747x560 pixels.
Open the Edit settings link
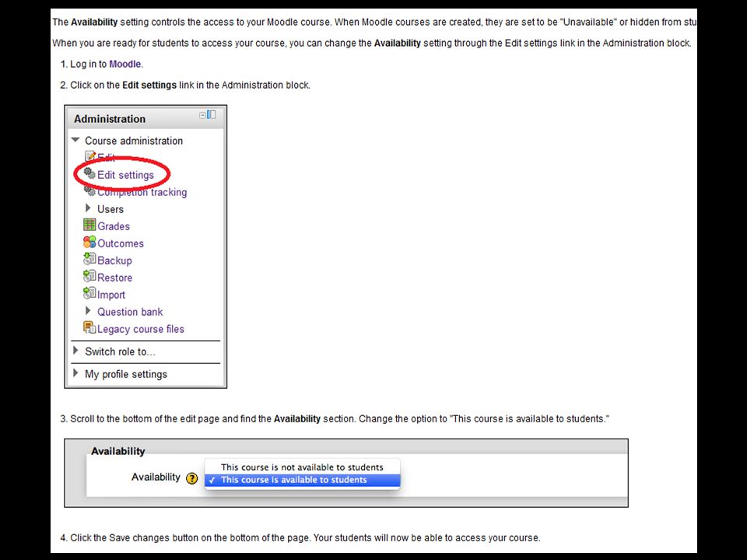coord(126,175)
